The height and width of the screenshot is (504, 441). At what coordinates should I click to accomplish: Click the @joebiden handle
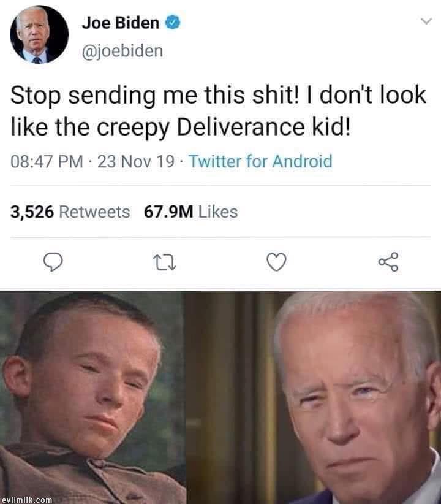pos(123,51)
